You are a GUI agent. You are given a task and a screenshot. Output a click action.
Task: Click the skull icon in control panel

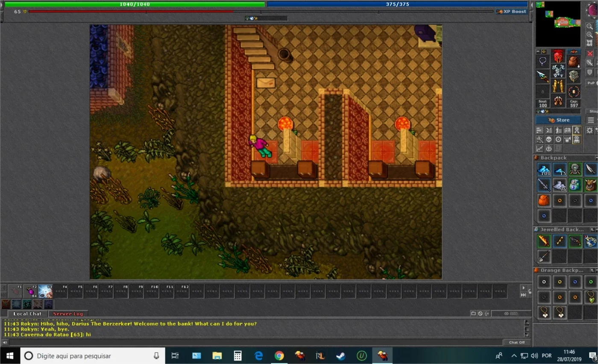[549, 139]
